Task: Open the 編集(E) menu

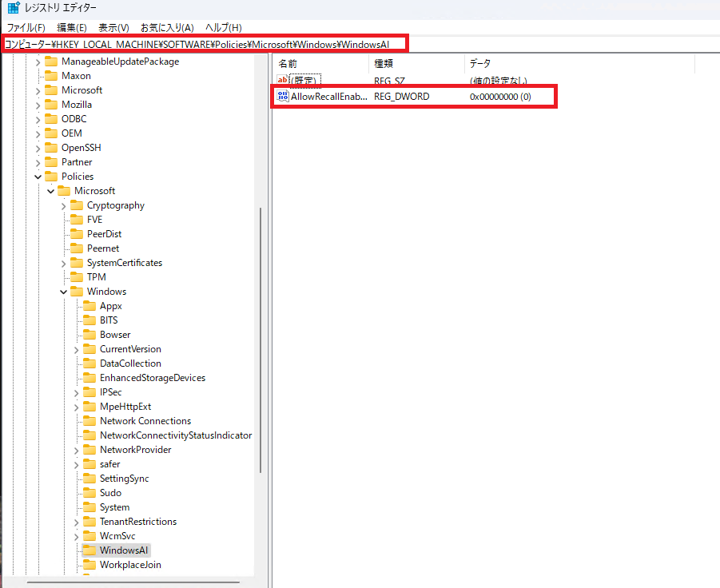Action: (x=72, y=27)
